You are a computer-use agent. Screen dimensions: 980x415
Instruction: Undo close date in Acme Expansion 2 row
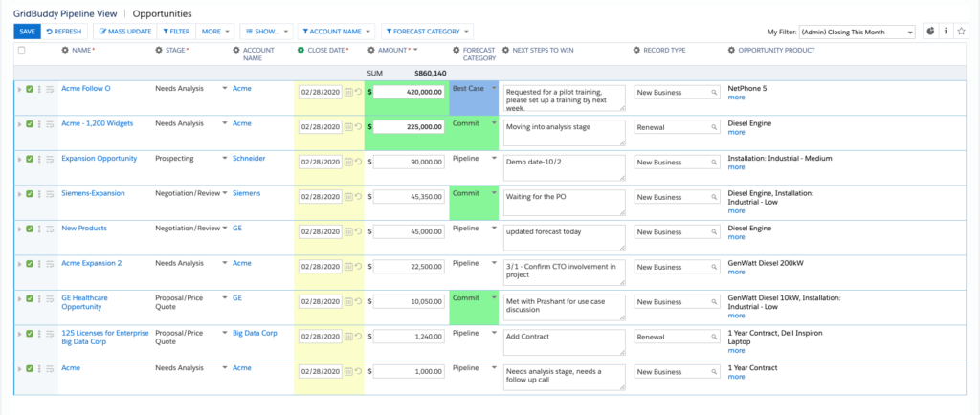click(358, 267)
